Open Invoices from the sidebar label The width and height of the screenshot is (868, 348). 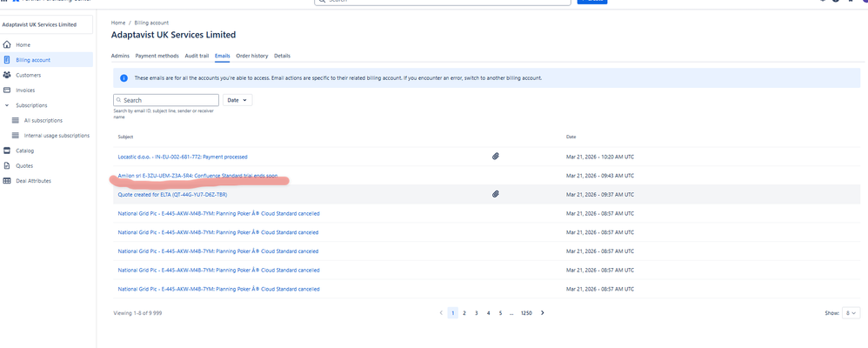(25, 90)
